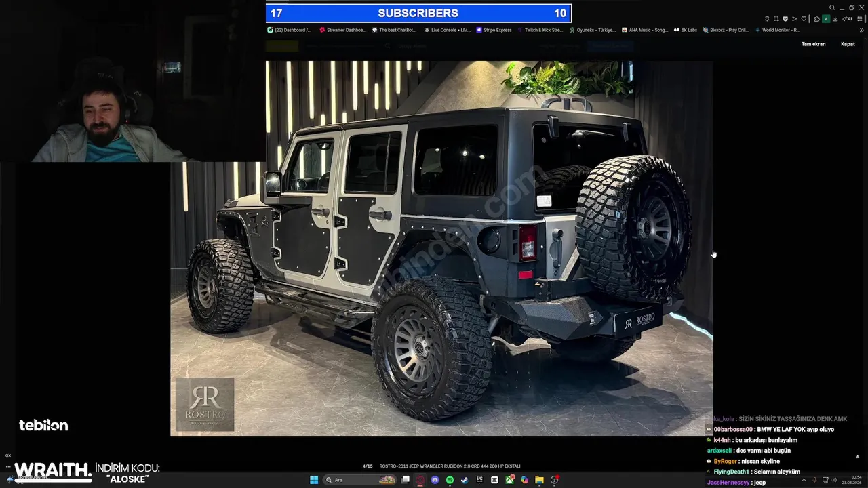This screenshot has height=488, width=868.
Task: Open the AHA Music bookmark
Action: point(645,30)
